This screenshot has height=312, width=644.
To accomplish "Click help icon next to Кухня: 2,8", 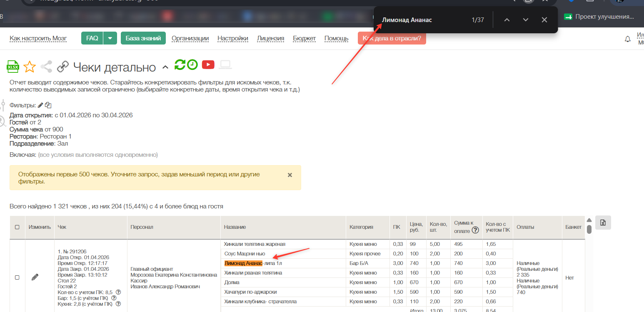I will [x=118, y=304].
